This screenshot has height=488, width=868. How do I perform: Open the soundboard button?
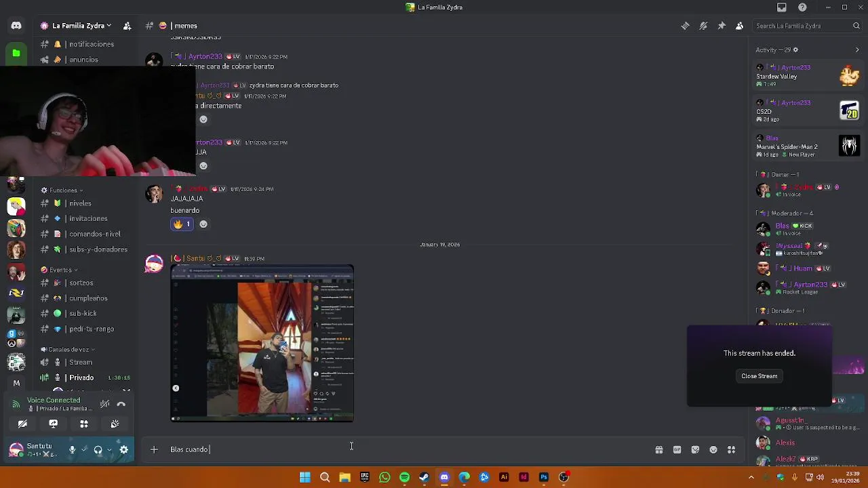[115, 424]
